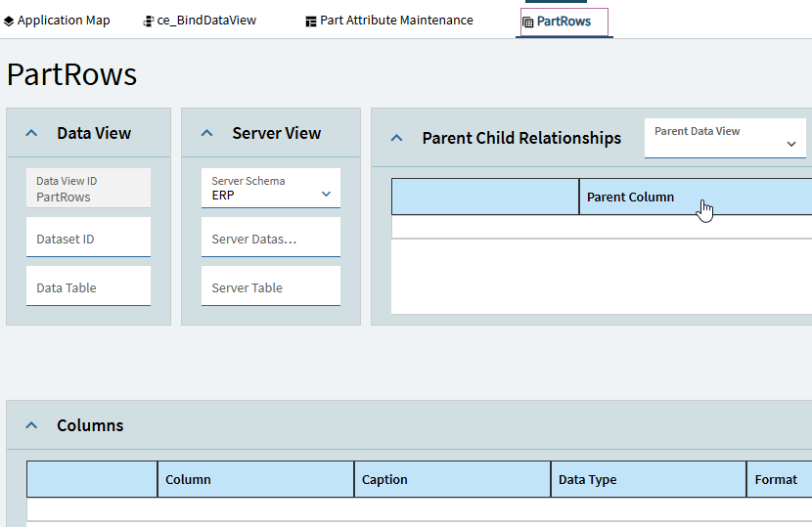The height and width of the screenshot is (527, 812).
Task: Sort by the Caption column header
Action: 451,479
